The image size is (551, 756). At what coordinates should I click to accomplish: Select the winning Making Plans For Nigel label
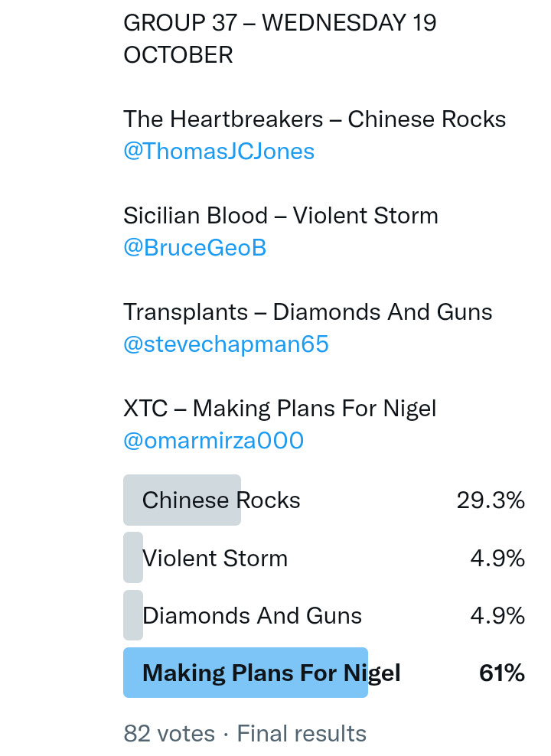(271, 673)
